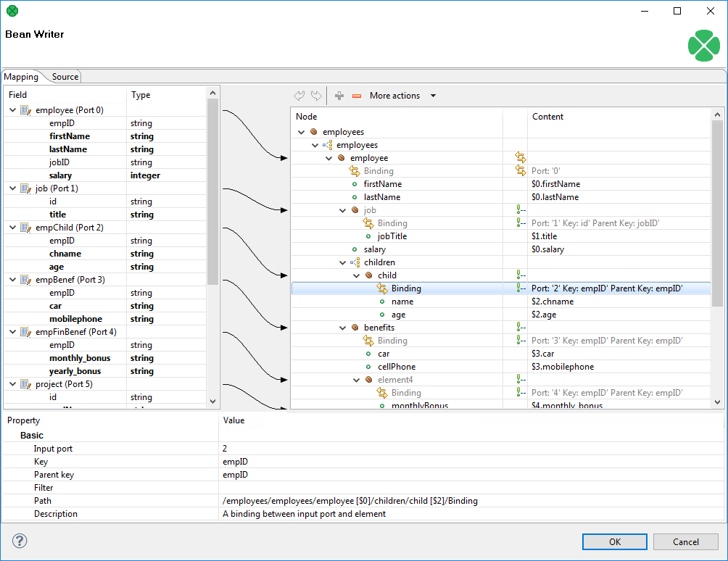The width and height of the screenshot is (728, 561).
Task: Collapse the job (Port 1) field group
Action: point(13,188)
